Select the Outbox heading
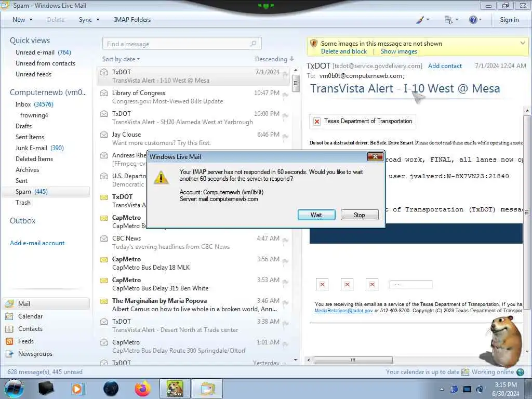This screenshot has height=399, width=532. pos(23,220)
